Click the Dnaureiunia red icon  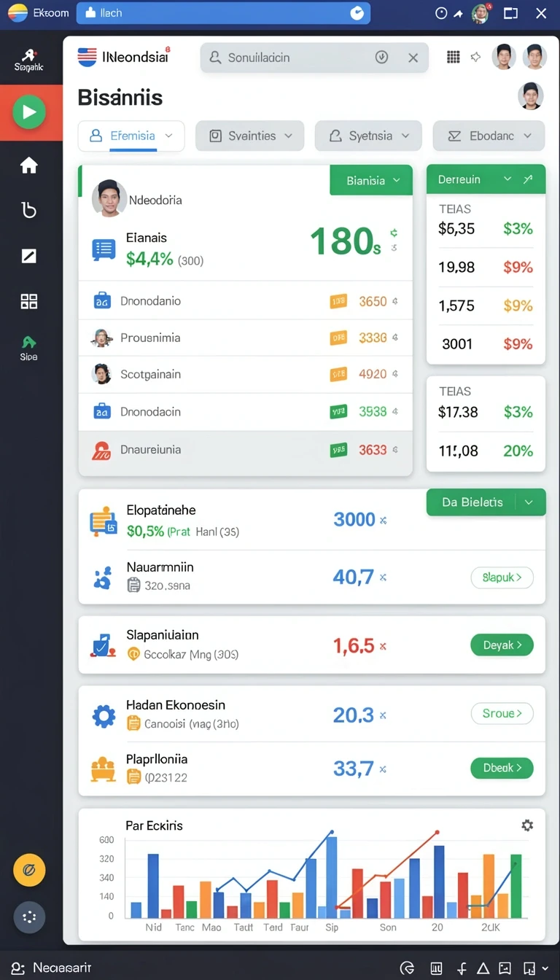coord(101,451)
